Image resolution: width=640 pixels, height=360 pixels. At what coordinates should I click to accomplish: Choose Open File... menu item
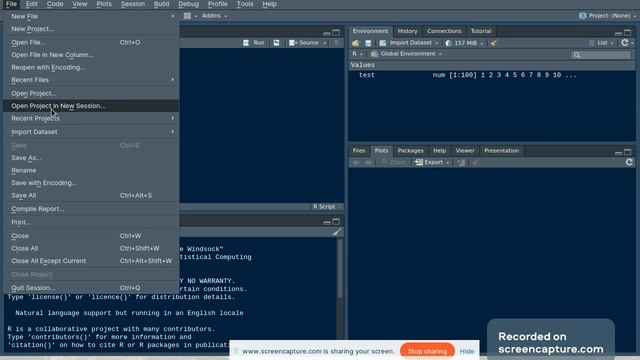point(91,42)
